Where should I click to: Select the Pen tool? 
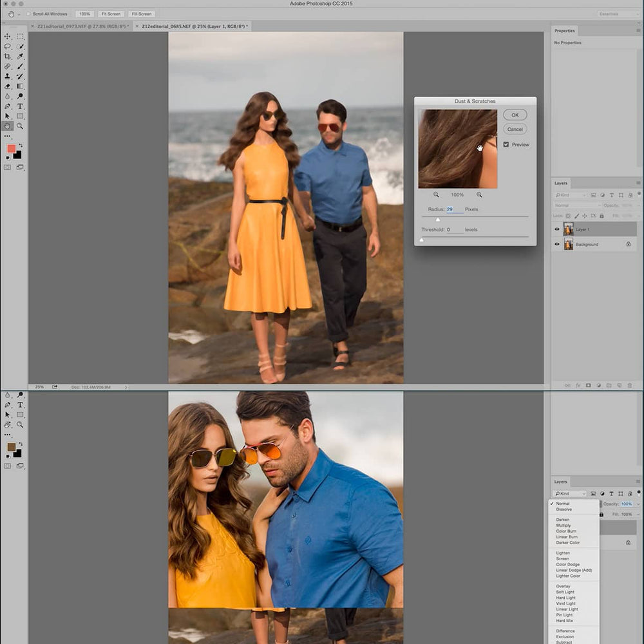click(8, 106)
